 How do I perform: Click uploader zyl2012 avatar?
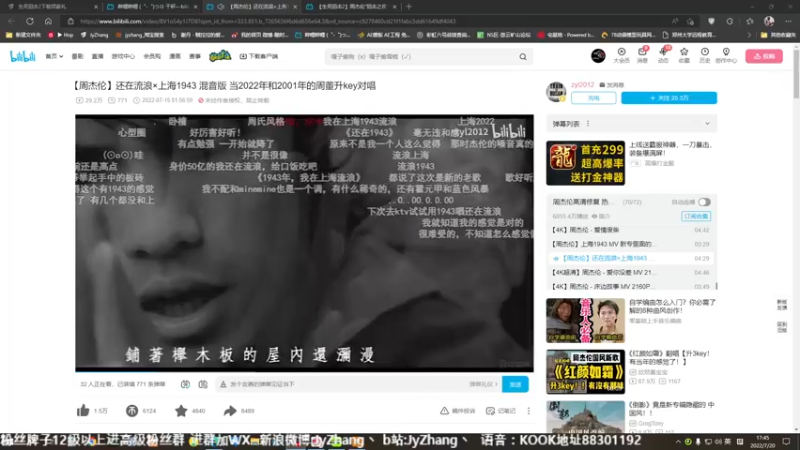pyautogui.click(x=556, y=92)
